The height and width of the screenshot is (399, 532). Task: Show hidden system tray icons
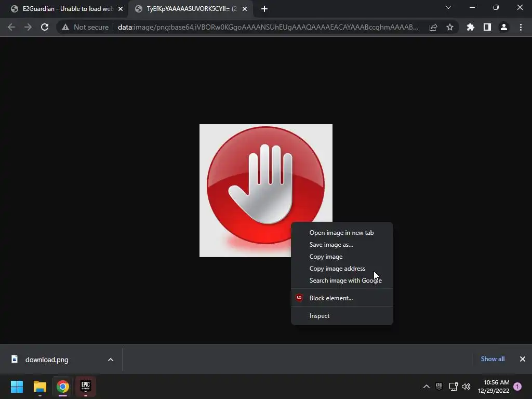[427, 387]
